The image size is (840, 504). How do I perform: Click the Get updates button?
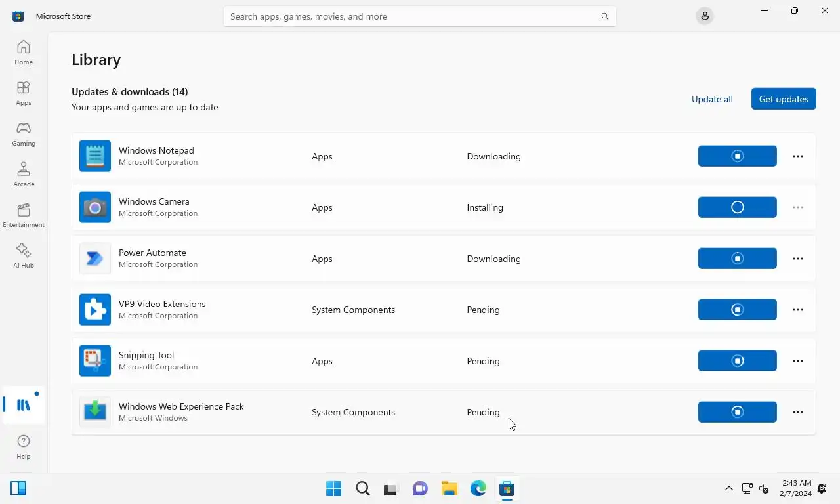[x=784, y=99]
